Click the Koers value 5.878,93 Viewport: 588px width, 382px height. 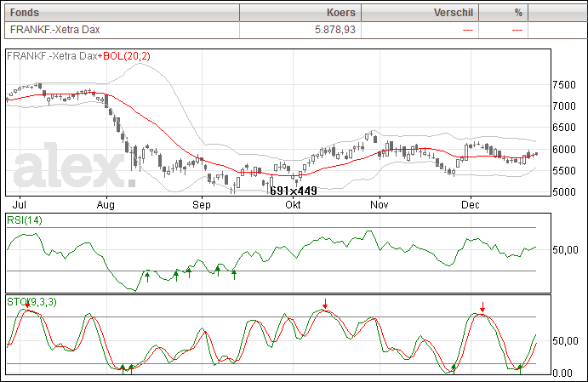335,30
